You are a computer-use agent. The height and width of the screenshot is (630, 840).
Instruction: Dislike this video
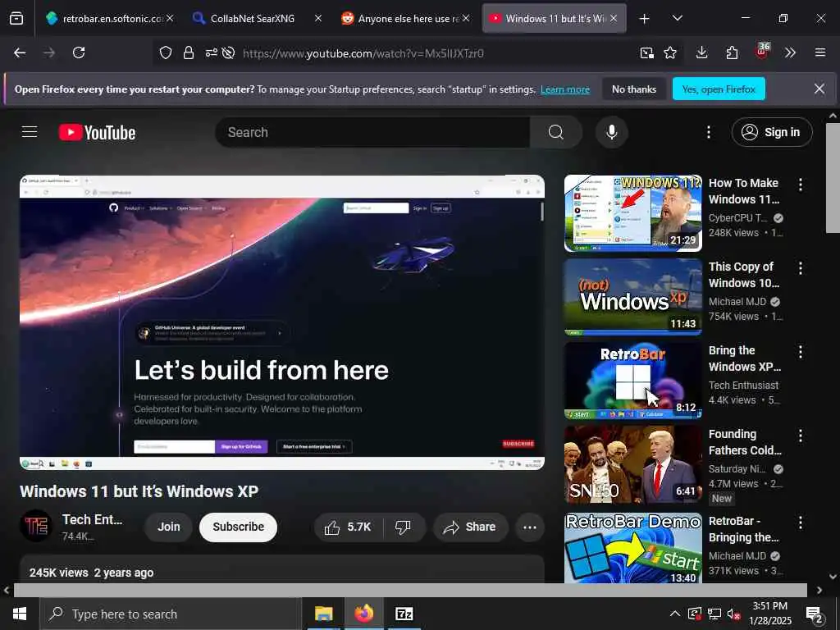[x=404, y=527]
